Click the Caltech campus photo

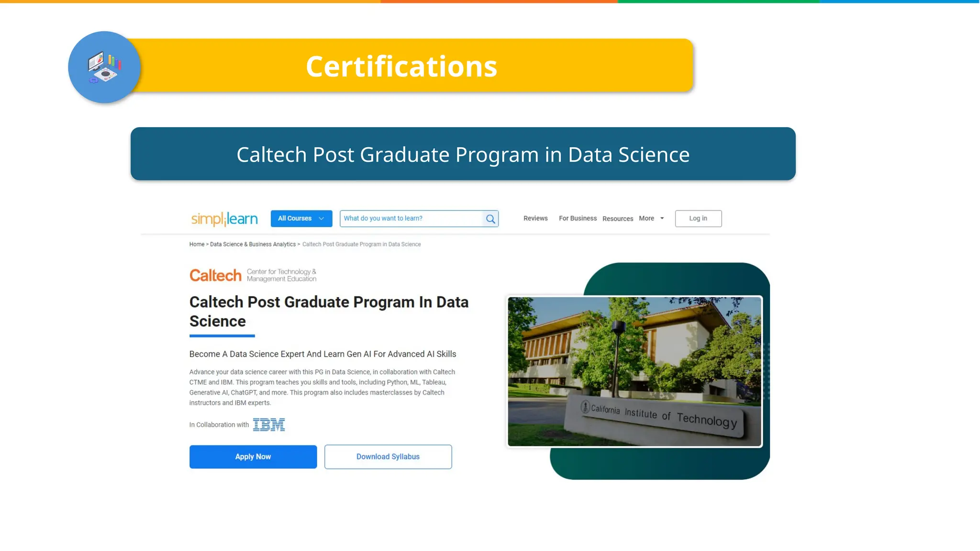click(635, 372)
